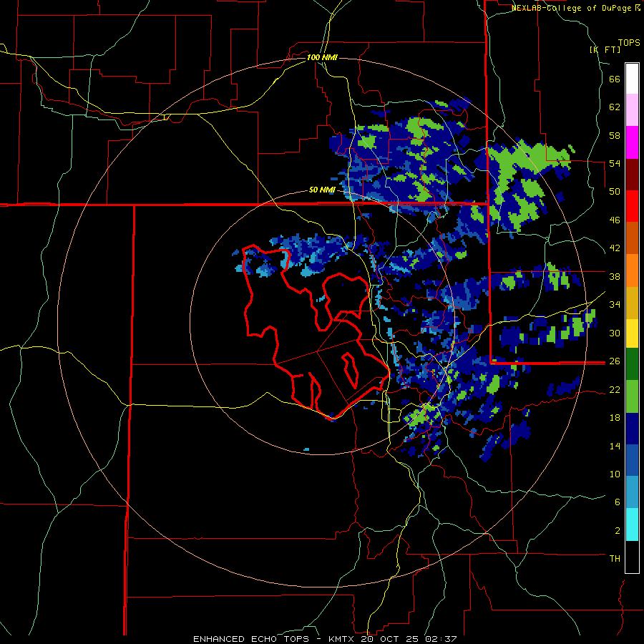Image resolution: width=644 pixels, height=644 pixels.
Task: Click the "38" legend value
Action: click(x=615, y=277)
